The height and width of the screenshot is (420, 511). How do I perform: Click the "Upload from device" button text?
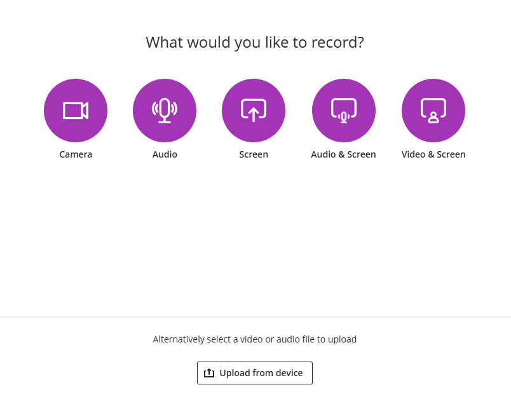pos(261,373)
